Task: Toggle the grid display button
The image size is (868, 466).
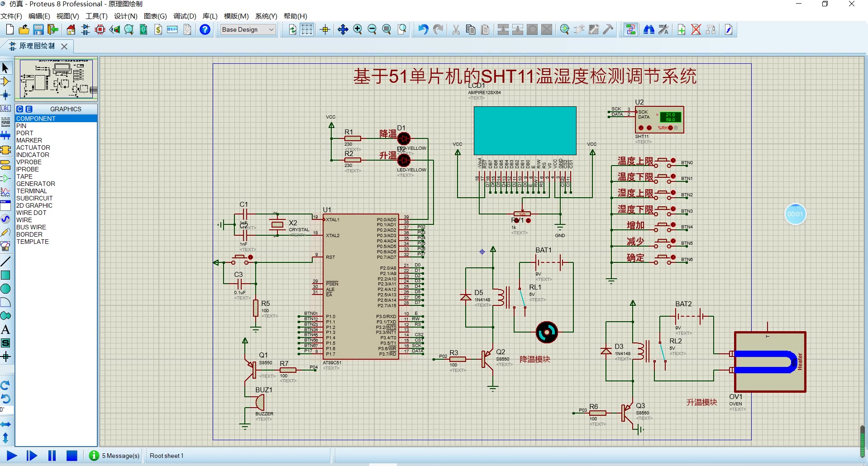Action: pos(307,30)
